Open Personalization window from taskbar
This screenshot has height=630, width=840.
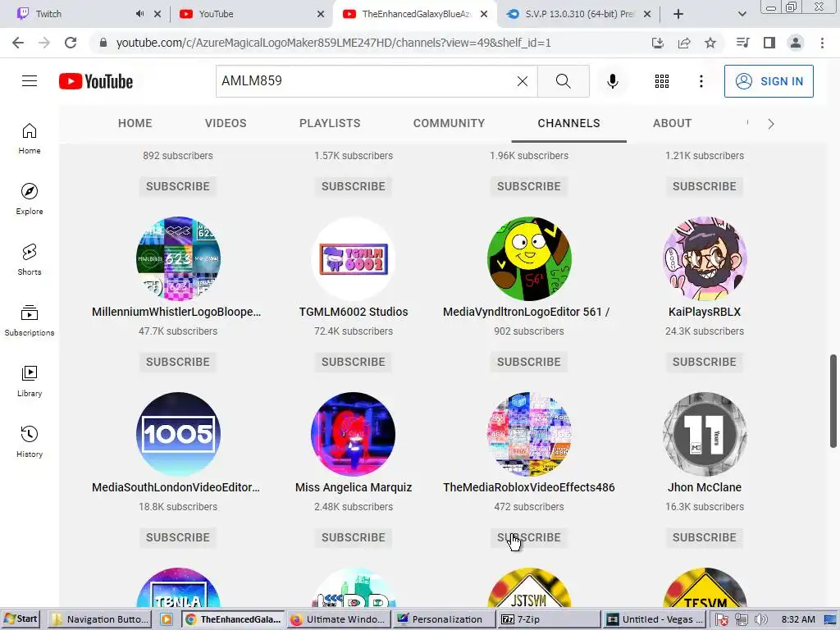pyautogui.click(x=444, y=619)
